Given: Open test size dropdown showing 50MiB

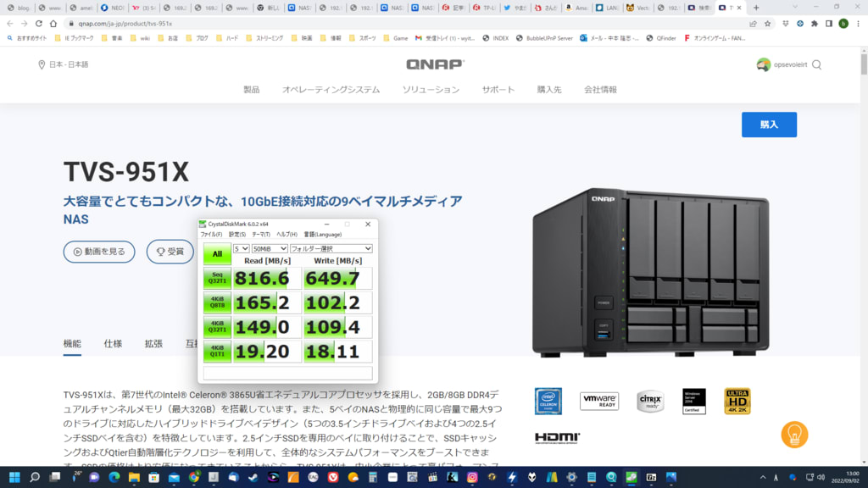Looking at the screenshot, I should pos(270,248).
